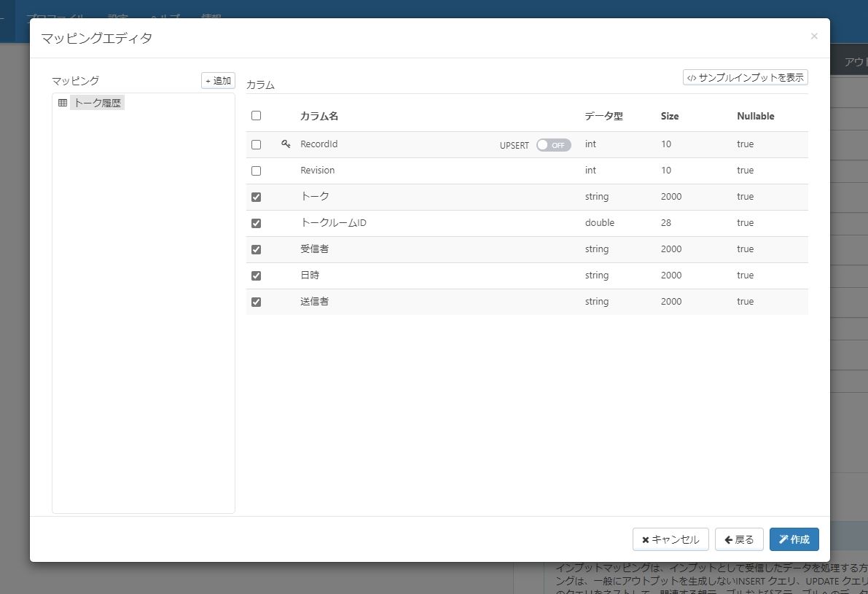Image resolution: width=868 pixels, height=594 pixels.
Task: Check the RecordId row checkbox
Action: click(x=256, y=144)
